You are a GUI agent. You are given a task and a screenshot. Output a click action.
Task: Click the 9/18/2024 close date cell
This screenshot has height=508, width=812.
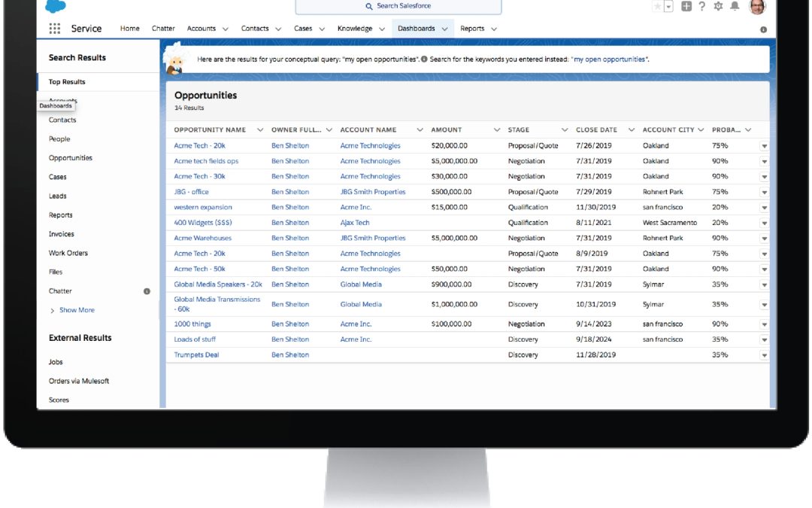(593, 339)
